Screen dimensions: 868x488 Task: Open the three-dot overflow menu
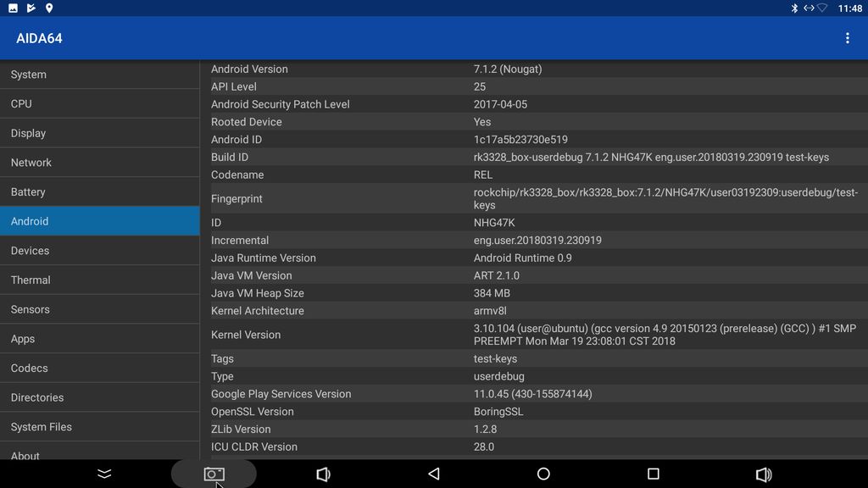[847, 38]
